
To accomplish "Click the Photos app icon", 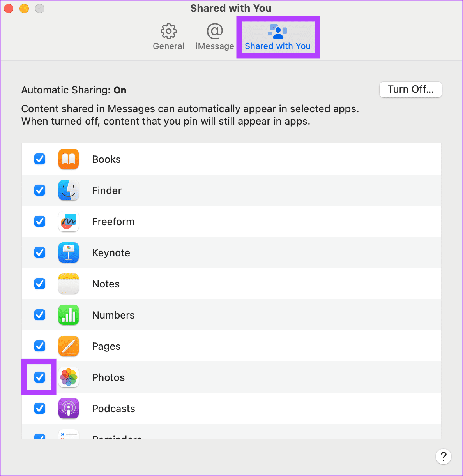I will 69,377.
